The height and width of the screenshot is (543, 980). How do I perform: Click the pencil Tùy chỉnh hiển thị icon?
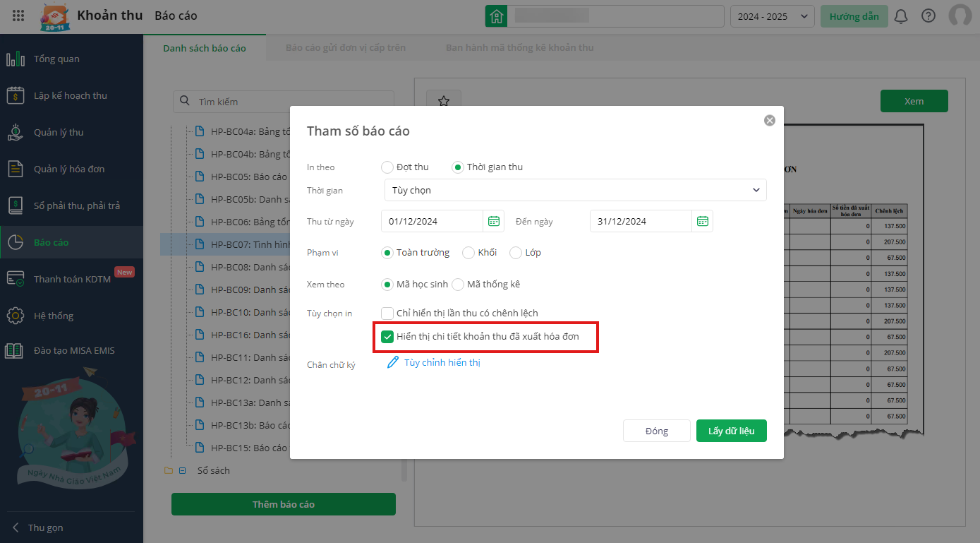click(x=394, y=362)
